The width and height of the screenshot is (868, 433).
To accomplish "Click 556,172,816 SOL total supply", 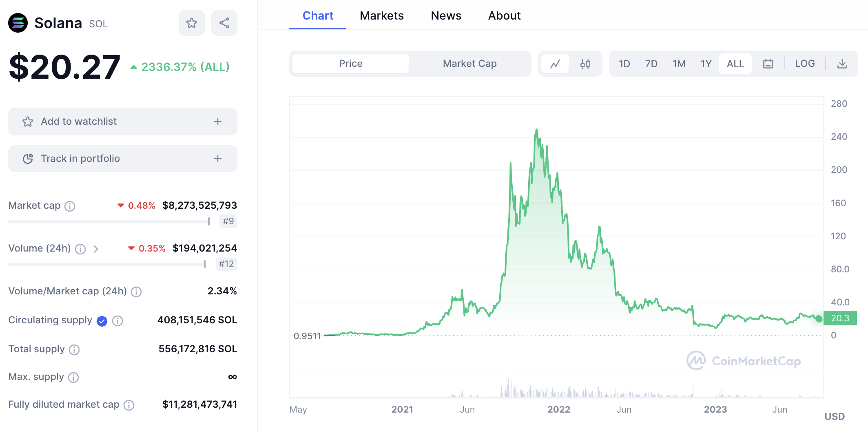I will tap(198, 349).
